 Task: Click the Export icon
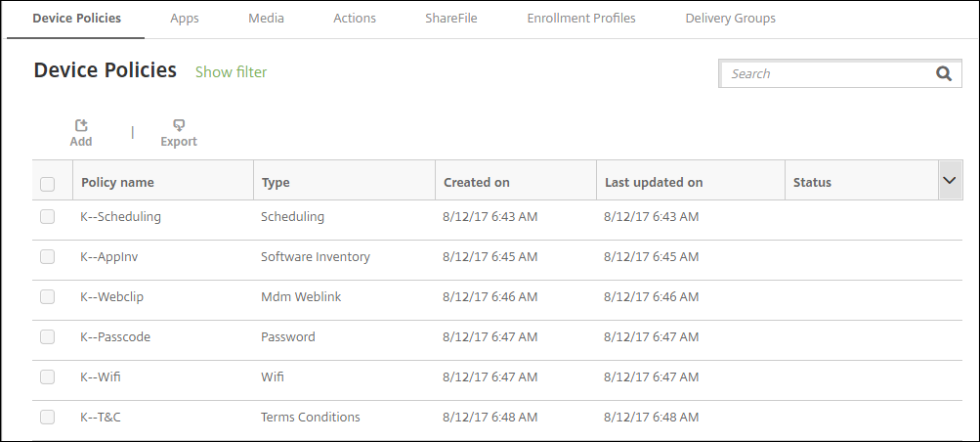pyautogui.click(x=179, y=126)
